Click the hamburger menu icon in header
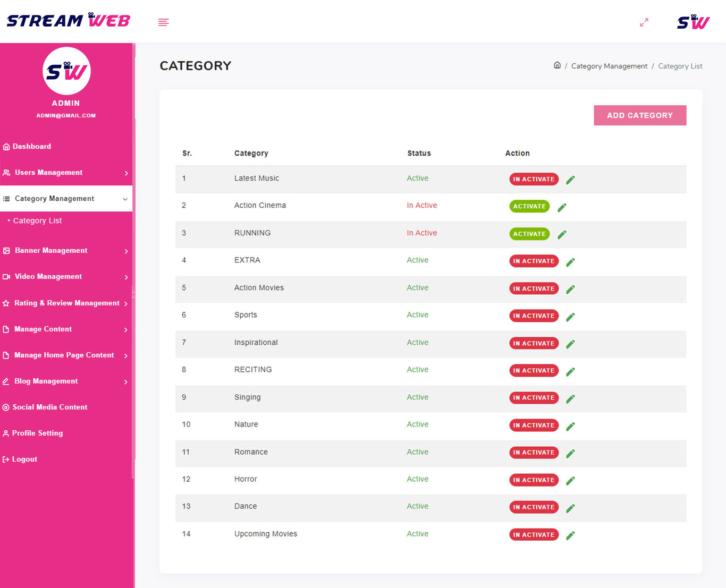726x588 pixels. tap(164, 22)
